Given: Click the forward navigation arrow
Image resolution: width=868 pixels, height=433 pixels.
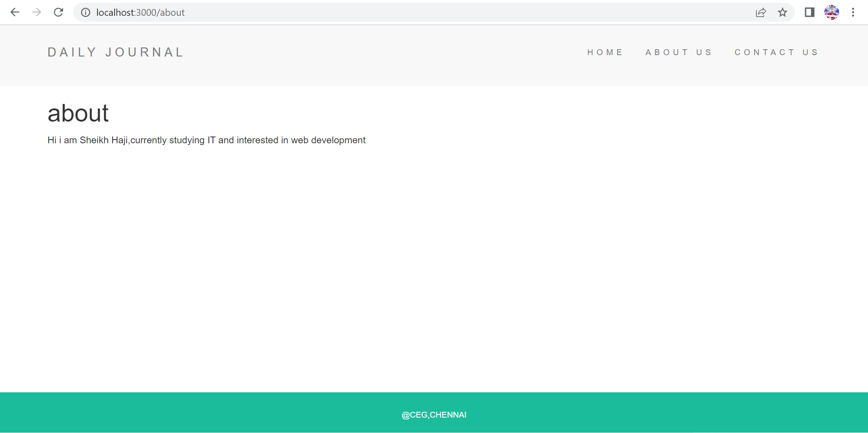Looking at the screenshot, I should tap(37, 12).
